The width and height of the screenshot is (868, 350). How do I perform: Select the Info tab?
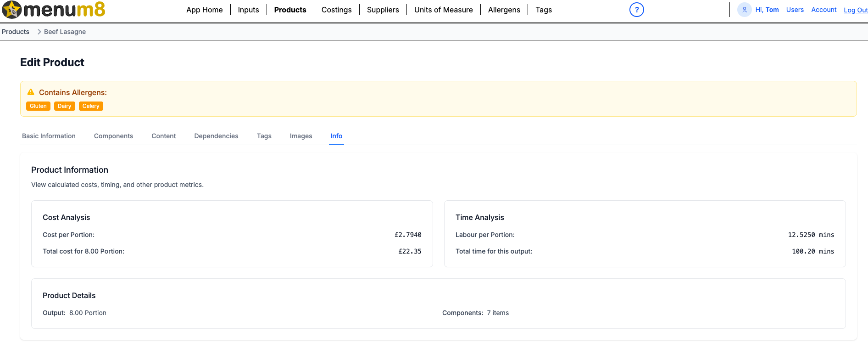point(336,136)
